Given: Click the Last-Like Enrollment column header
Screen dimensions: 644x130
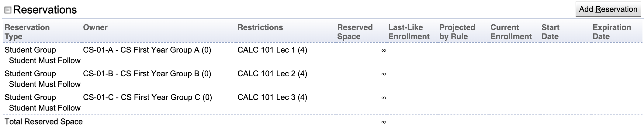Looking at the screenshot, I should tap(409, 32).
